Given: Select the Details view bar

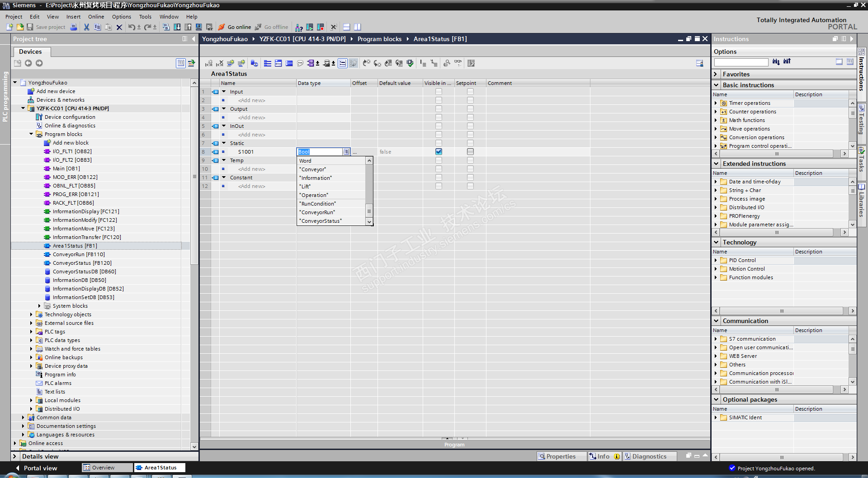Looking at the screenshot, I should pos(104,456).
